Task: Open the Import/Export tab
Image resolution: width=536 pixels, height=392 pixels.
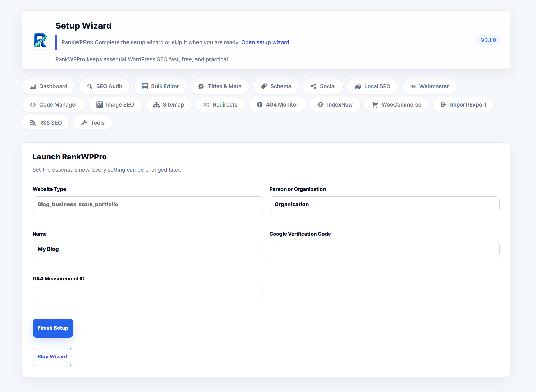Action: click(x=463, y=105)
